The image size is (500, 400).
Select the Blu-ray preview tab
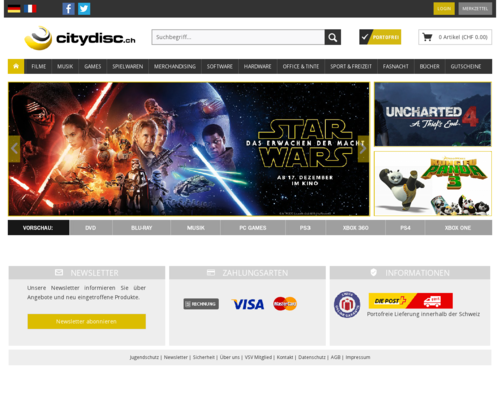coord(141,228)
